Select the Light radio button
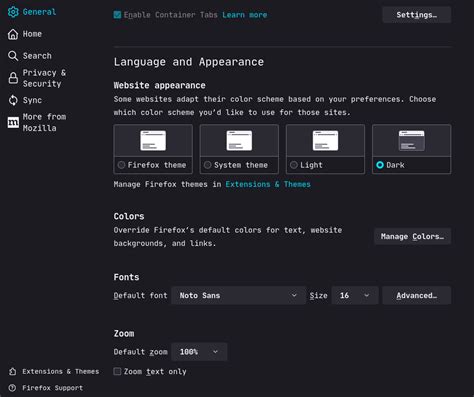This screenshot has width=474, height=397. (x=294, y=165)
